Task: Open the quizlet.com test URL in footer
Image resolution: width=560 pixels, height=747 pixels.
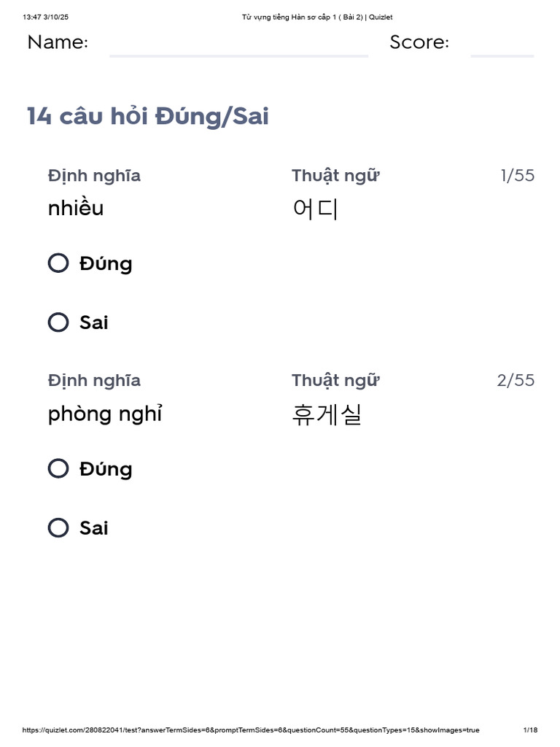Action: pyautogui.click(x=251, y=730)
